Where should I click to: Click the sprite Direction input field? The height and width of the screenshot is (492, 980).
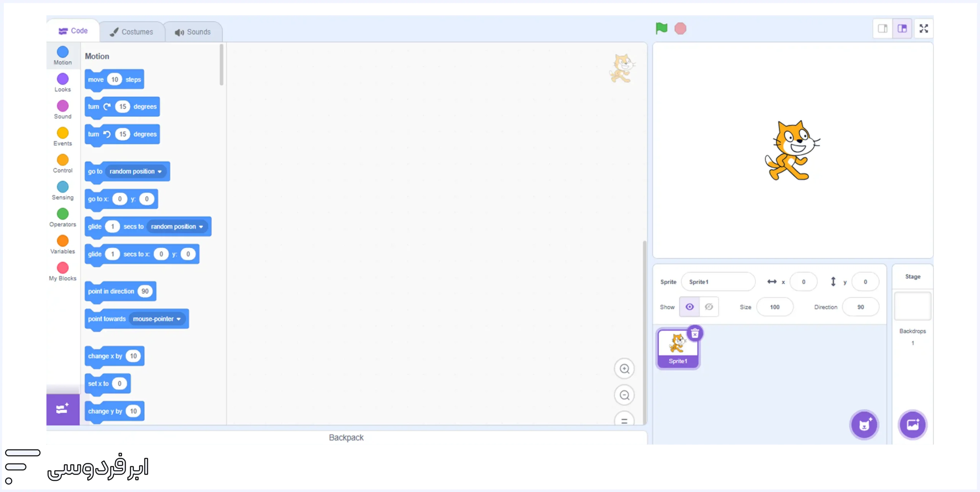(860, 307)
